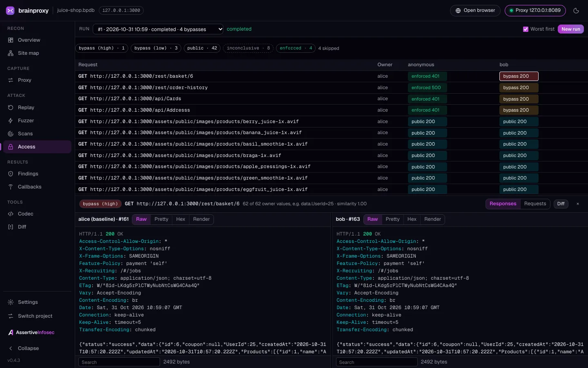Toggle dark mode with the moon icon
Image resolution: width=588 pixels, height=368 pixels.
click(x=576, y=11)
